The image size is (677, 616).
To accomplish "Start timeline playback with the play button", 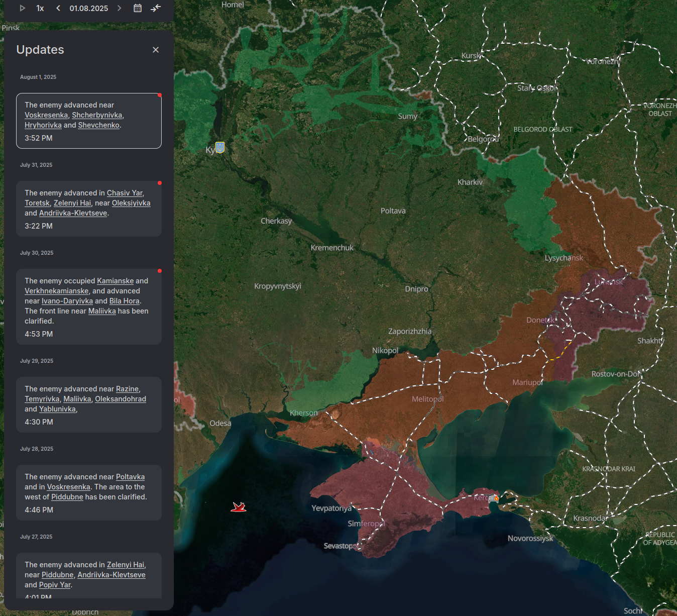I will (23, 8).
